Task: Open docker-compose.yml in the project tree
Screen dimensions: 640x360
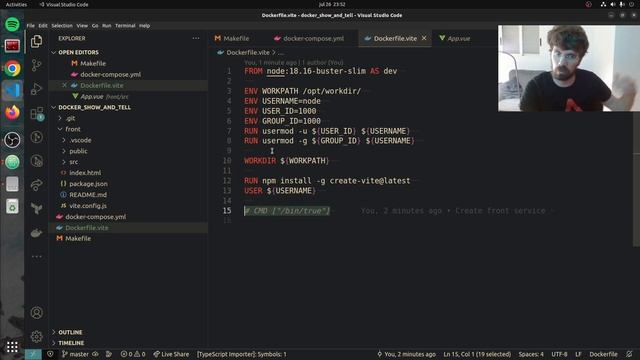Action: click(x=128, y=217)
